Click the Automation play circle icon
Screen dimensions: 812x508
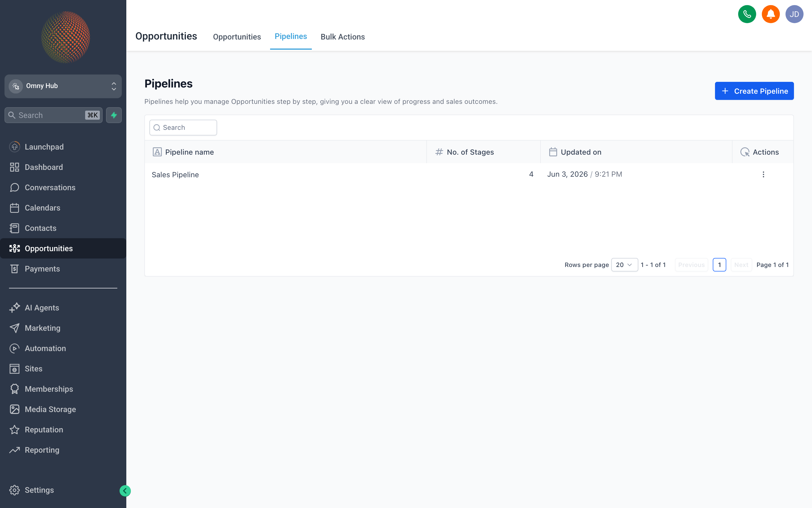coord(14,349)
